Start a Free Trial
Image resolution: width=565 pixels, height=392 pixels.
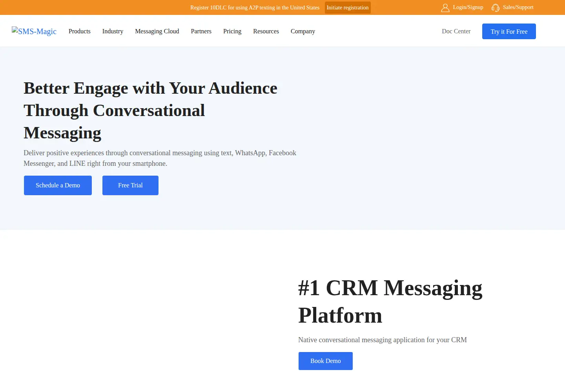click(x=130, y=185)
